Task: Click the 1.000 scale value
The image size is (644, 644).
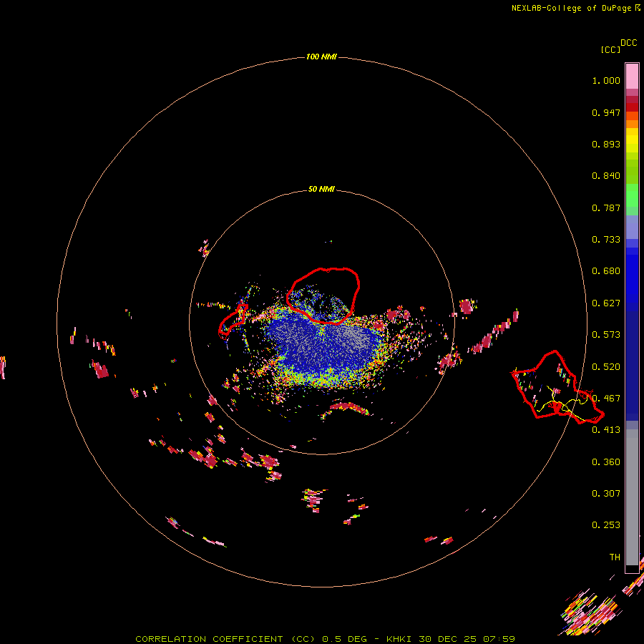Action: [x=606, y=80]
